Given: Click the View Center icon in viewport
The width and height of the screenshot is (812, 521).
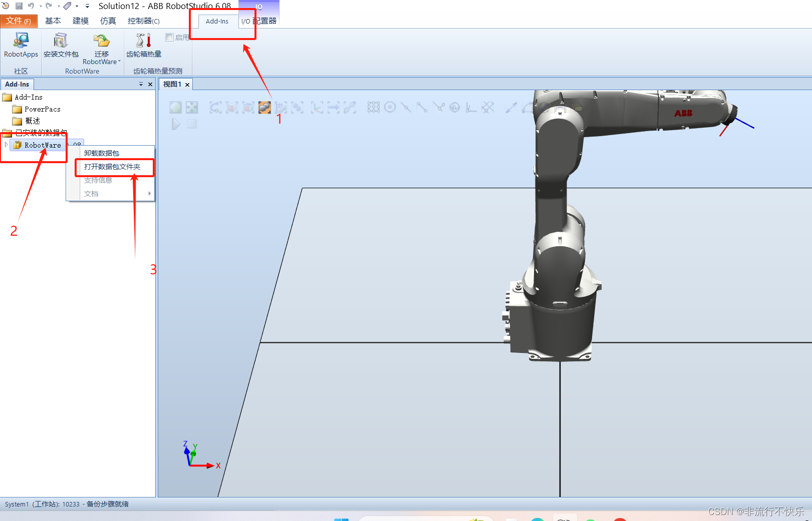Looking at the screenshot, I should coord(192,107).
